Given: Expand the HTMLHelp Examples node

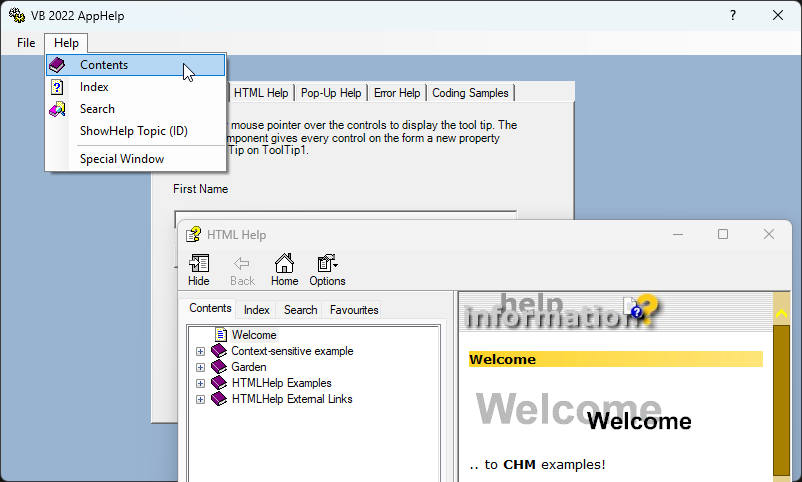Looking at the screenshot, I should [x=200, y=383].
